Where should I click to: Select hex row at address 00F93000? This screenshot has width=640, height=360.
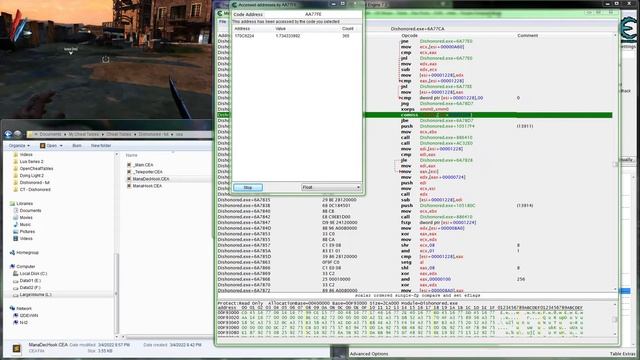(x=400, y=312)
